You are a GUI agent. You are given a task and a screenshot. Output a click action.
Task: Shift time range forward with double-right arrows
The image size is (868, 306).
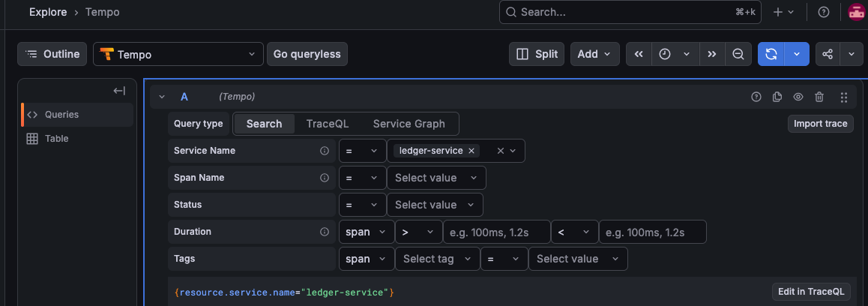pyautogui.click(x=712, y=54)
